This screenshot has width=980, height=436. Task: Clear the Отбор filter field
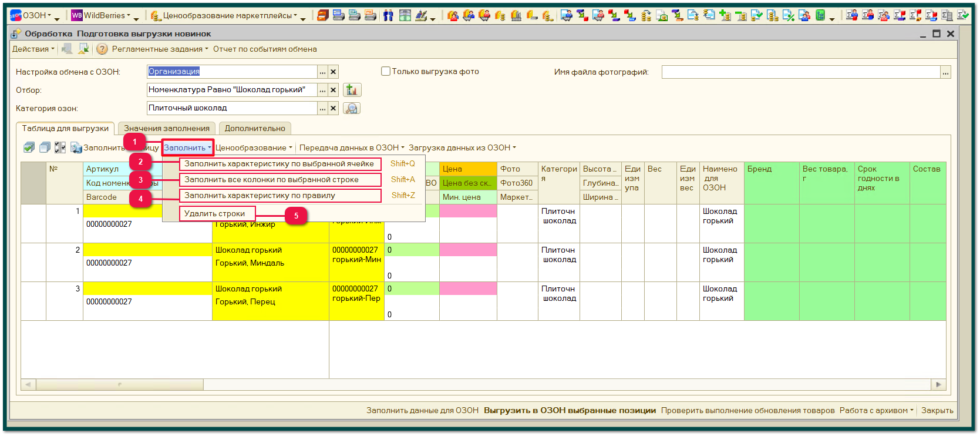[333, 90]
